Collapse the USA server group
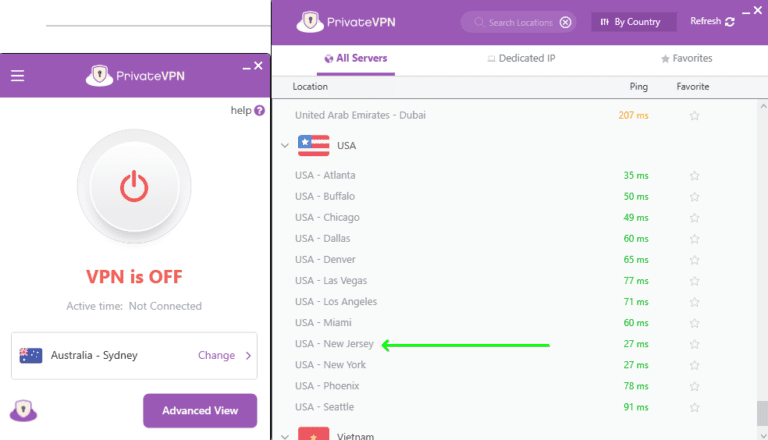This screenshot has height=440, width=768. (285, 146)
